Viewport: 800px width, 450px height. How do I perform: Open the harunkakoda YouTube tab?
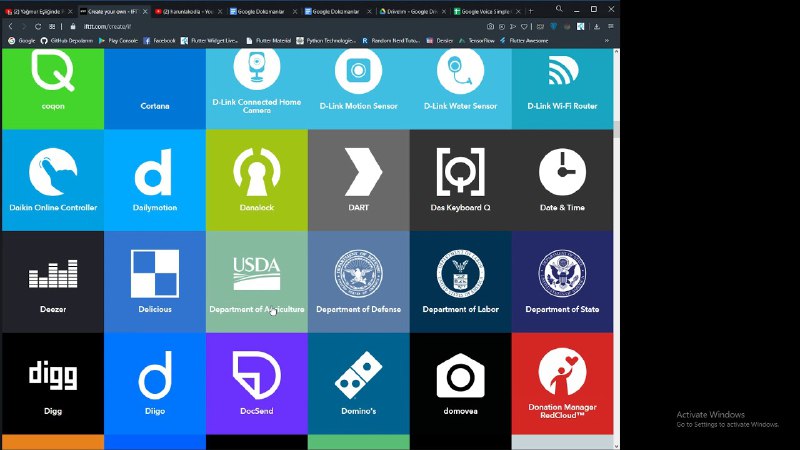pos(187,11)
